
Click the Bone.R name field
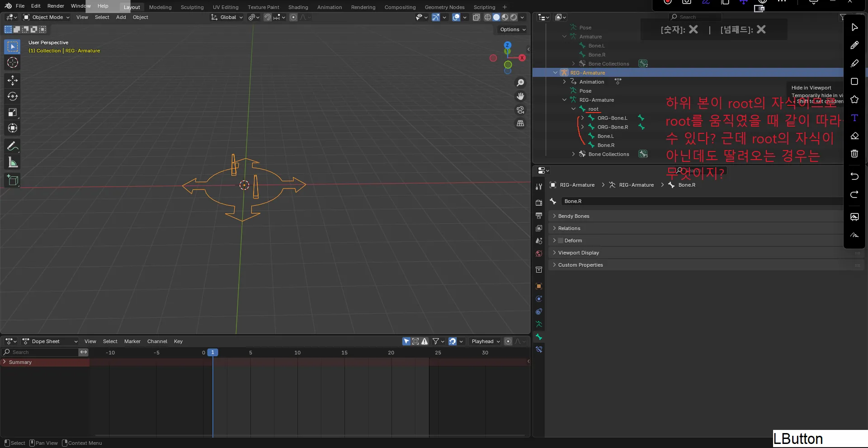click(703, 201)
